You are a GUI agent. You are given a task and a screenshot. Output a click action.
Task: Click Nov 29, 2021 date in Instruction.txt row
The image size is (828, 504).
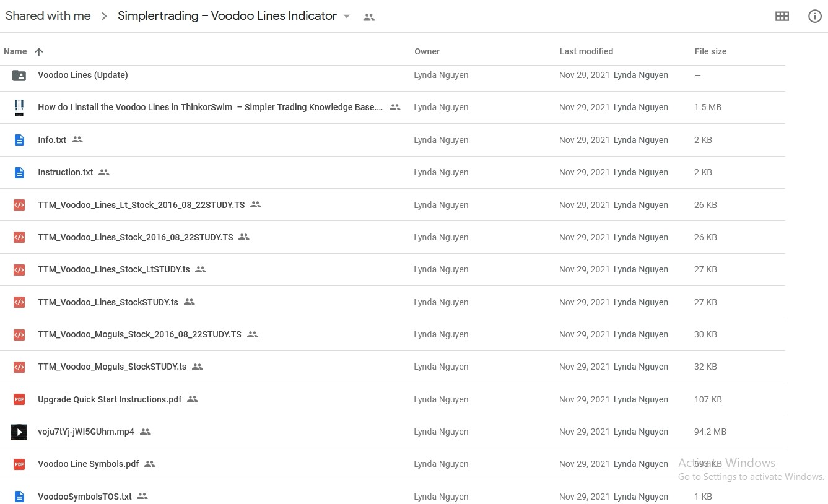(x=585, y=172)
